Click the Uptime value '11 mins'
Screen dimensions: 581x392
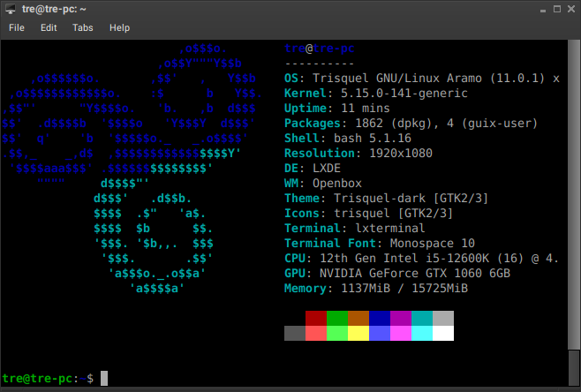(x=366, y=109)
